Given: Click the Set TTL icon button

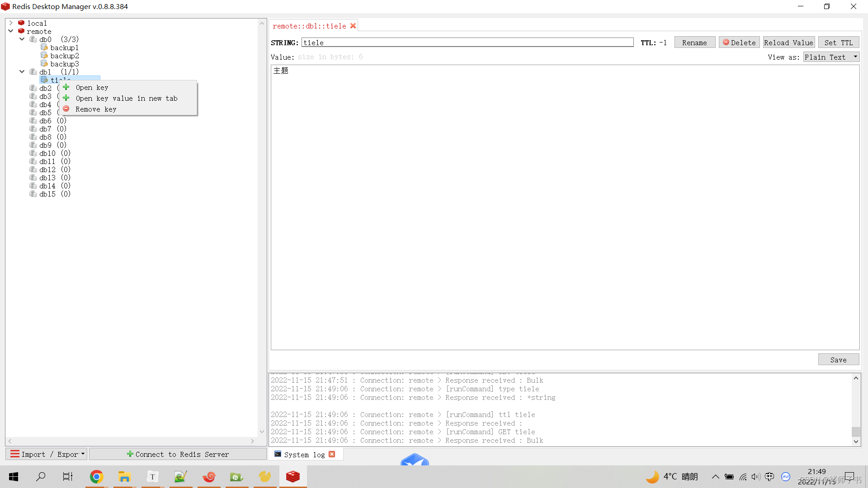Looking at the screenshot, I should coord(839,42).
